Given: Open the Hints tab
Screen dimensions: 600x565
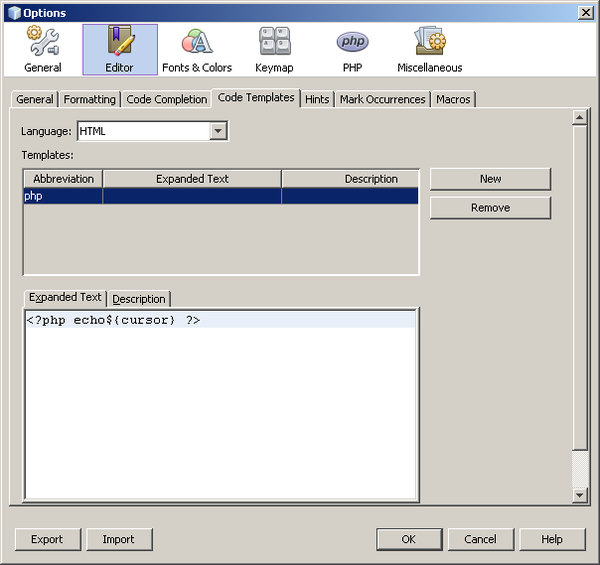Looking at the screenshot, I should 317,99.
